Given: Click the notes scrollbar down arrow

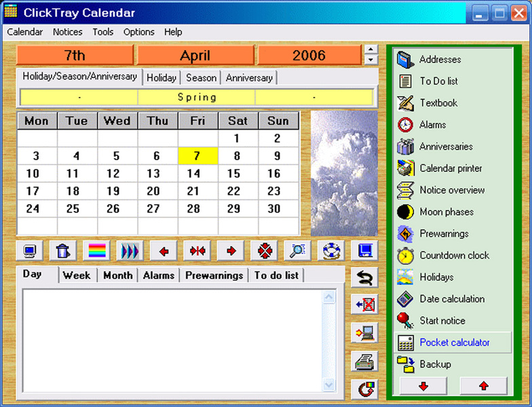Looking at the screenshot, I should [328, 385].
